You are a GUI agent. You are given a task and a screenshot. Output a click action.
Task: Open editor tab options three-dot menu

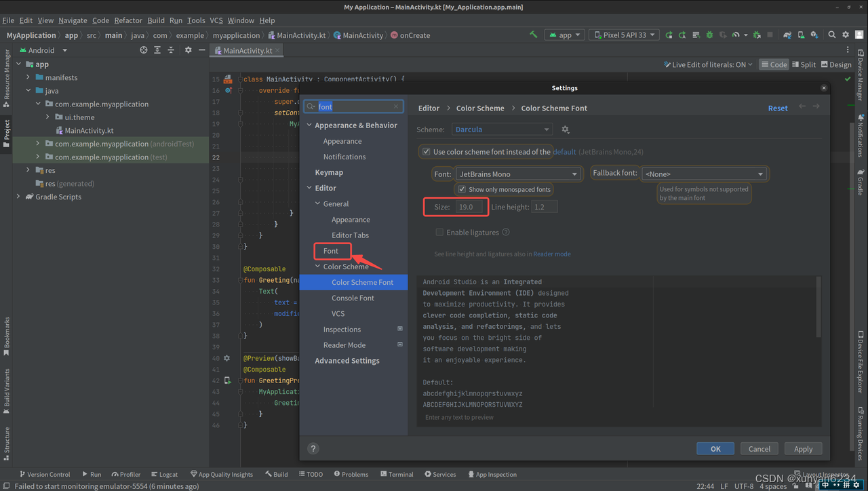(848, 50)
